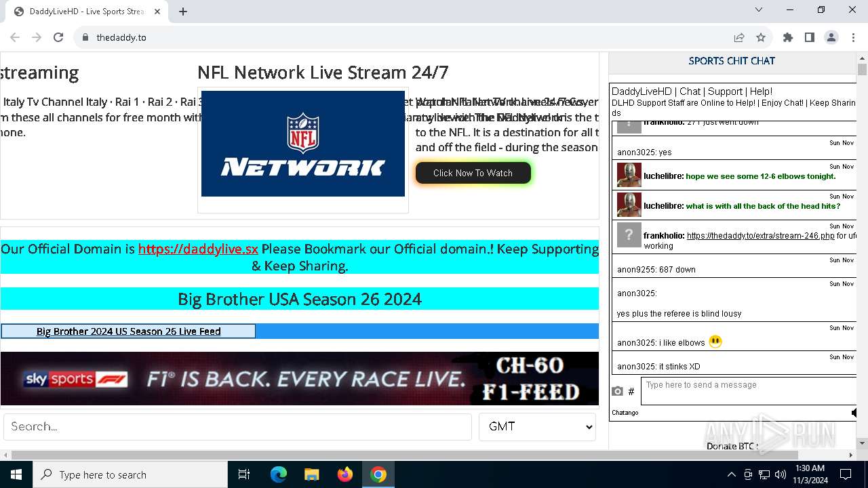Open network icon in system tray
This screenshot has height=488, width=868.
tap(764, 474)
